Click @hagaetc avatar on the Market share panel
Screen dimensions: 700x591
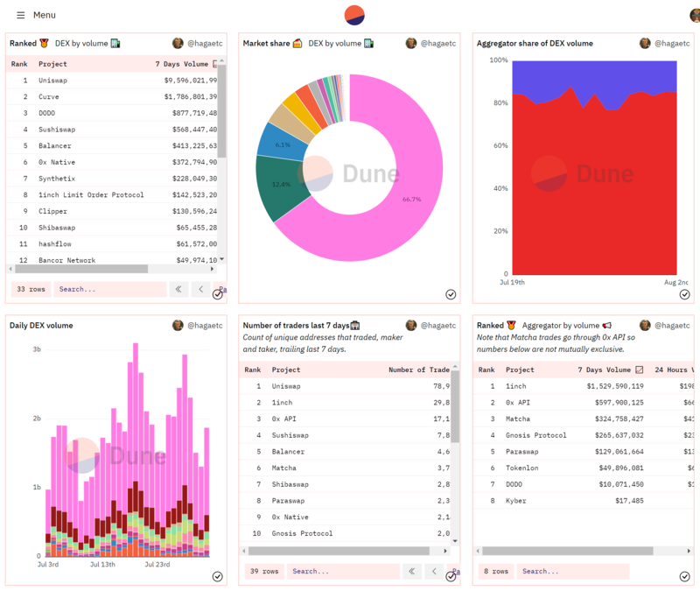tap(411, 42)
